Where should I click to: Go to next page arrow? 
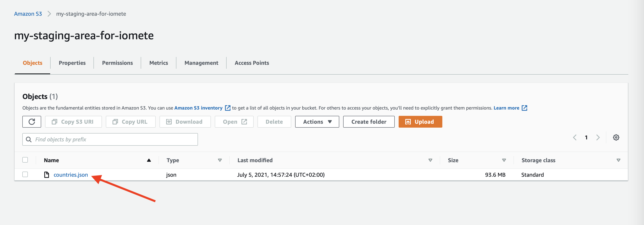point(598,138)
